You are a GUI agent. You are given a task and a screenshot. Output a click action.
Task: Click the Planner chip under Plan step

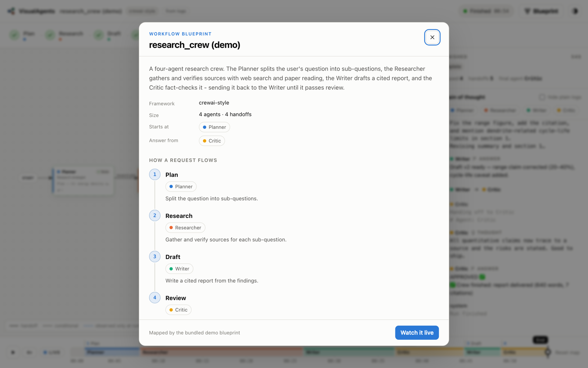pyautogui.click(x=181, y=187)
